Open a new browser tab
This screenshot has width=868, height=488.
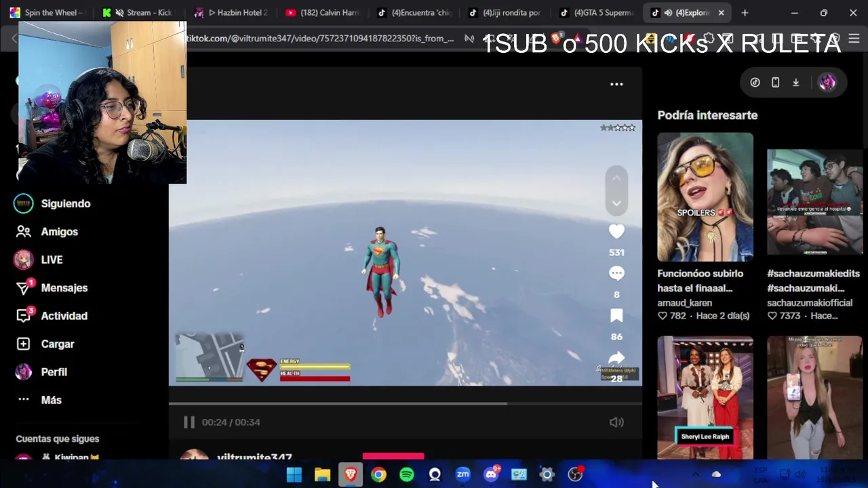point(745,12)
